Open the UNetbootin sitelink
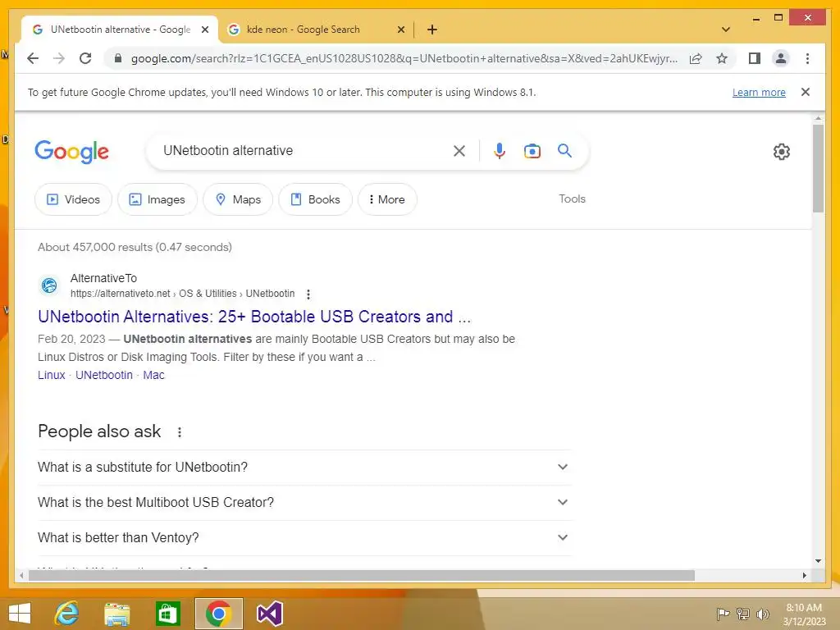Screen dimensions: 840x630 click(104, 375)
